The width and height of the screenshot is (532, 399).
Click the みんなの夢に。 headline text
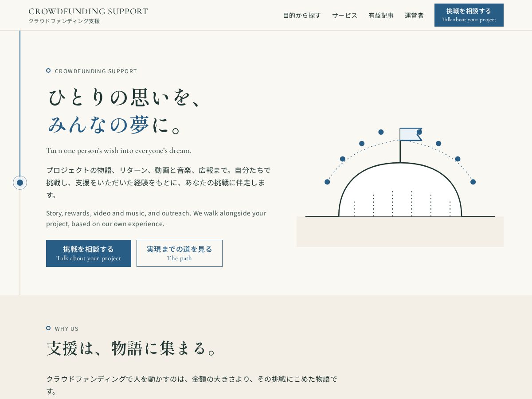click(114, 125)
